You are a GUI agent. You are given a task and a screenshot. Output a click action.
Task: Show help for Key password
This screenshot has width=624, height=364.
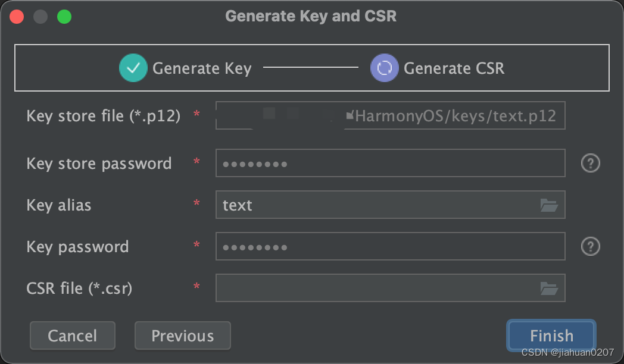pyautogui.click(x=591, y=246)
